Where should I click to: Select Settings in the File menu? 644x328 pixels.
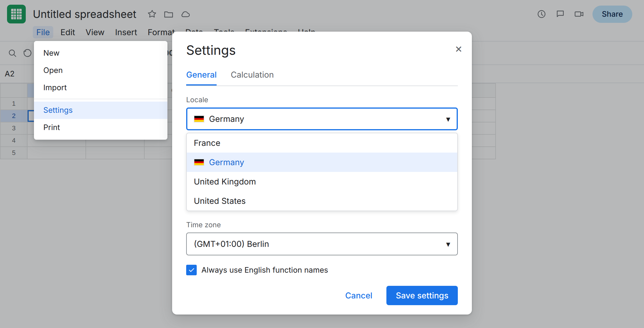tap(101, 110)
